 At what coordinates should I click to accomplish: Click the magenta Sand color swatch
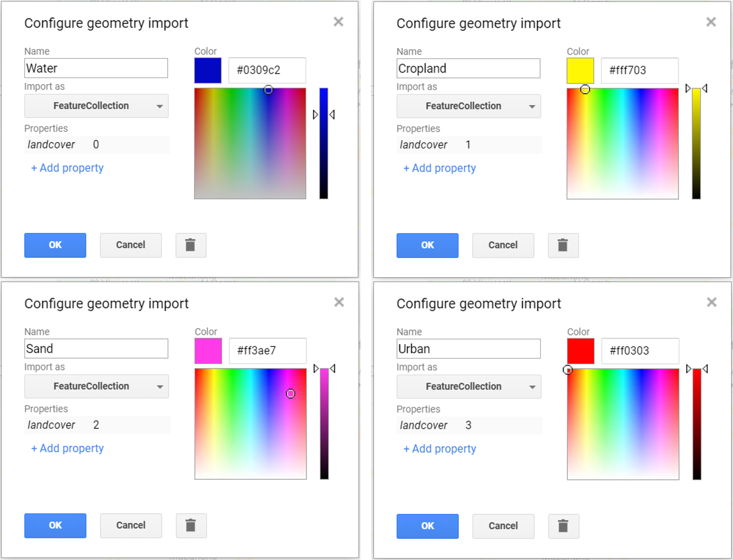[209, 351]
